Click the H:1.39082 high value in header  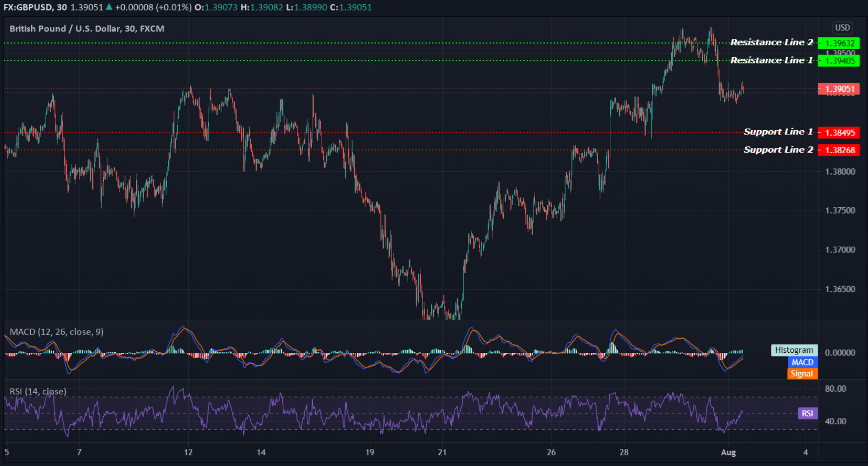click(261, 7)
